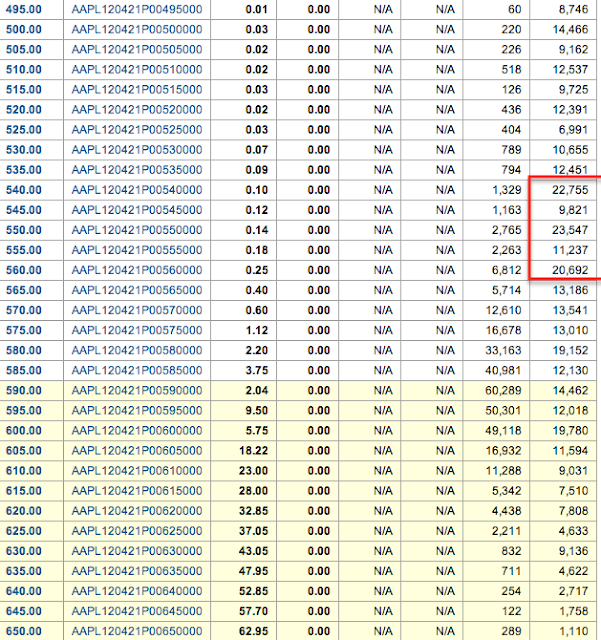
Task: Select the 500.00 strike price
Action: 24,29
